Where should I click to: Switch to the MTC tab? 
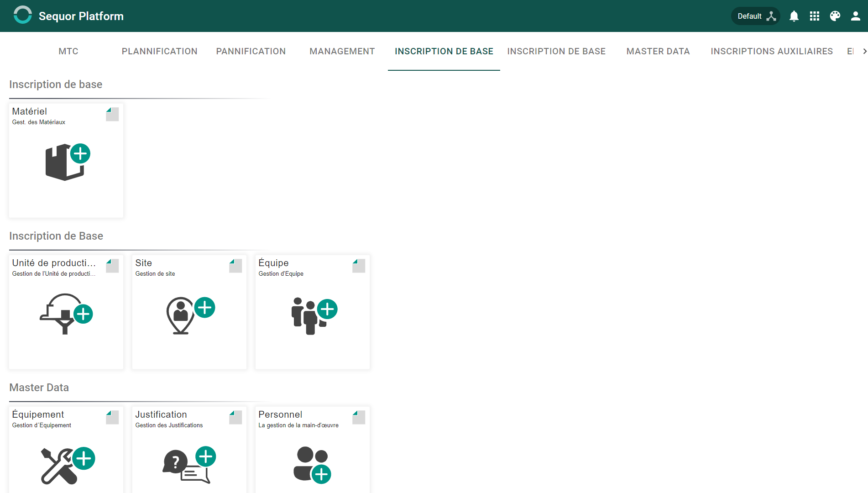[x=68, y=51]
